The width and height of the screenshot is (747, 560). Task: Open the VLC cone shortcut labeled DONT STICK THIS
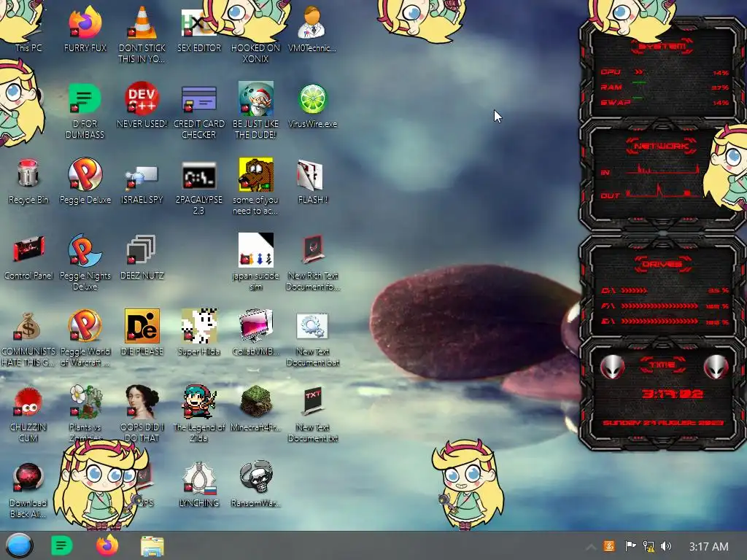coord(142,23)
